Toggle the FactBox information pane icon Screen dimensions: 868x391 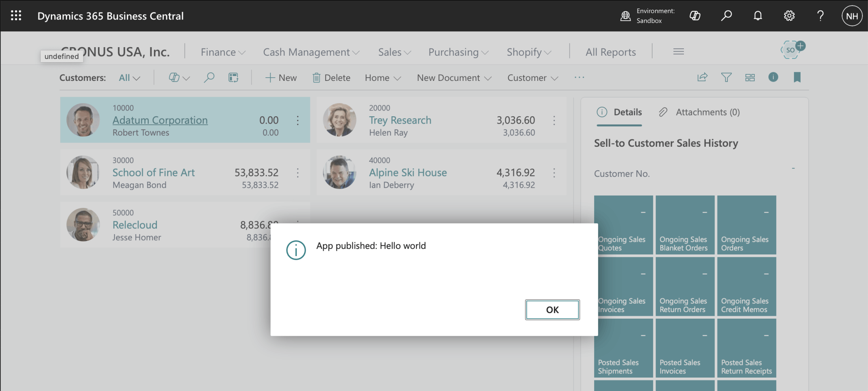(x=773, y=77)
